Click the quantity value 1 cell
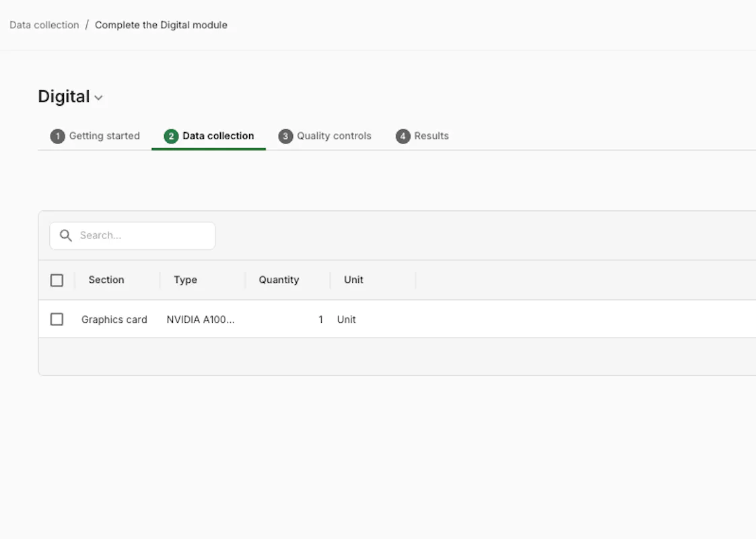This screenshot has width=756, height=539. [320, 319]
